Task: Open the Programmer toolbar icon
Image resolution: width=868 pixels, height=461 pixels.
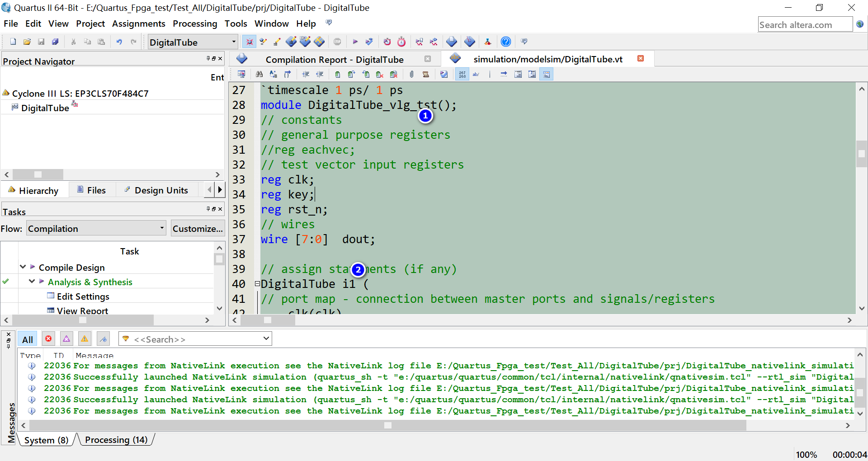Action: click(470, 42)
